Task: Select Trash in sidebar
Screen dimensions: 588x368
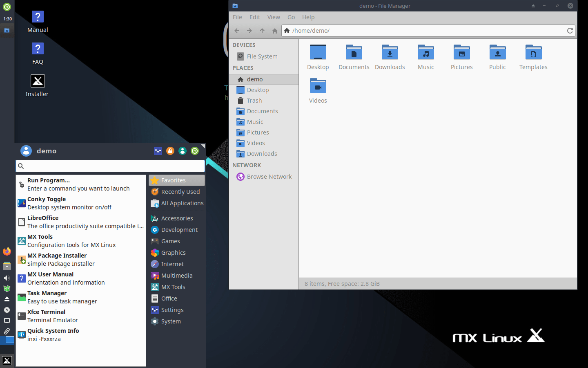Action: click(x=264, y=101)
